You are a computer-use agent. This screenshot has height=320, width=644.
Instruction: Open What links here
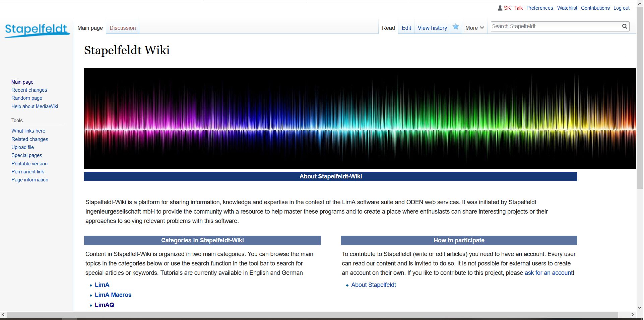tap(28, 131)
